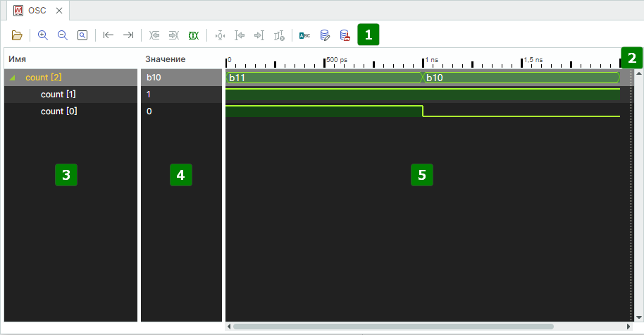Viewport: 644px width, 335px height.
Task: Click the horizontal scrollbar left arrow
Action: (229, 327)
